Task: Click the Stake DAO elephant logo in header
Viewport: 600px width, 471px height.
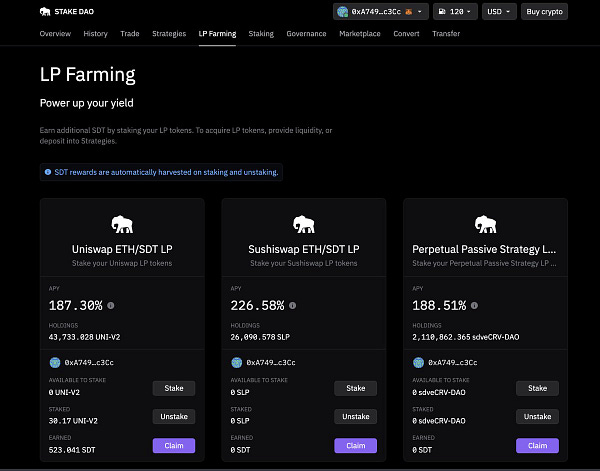Action: tap(45, 11)
